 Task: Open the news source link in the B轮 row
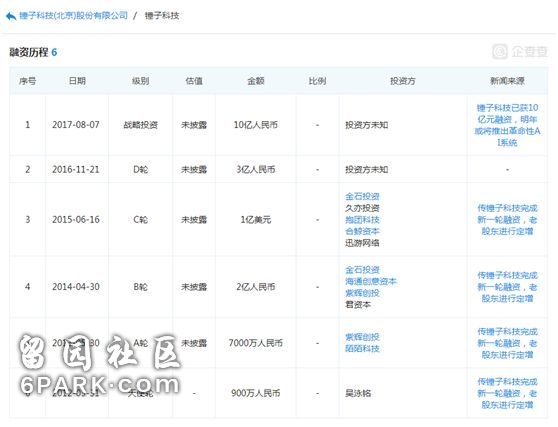pyautogui.click(x=507, y=287)
